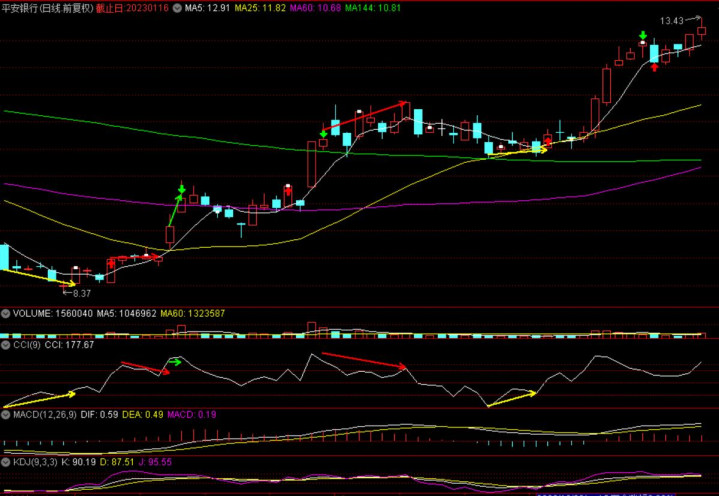Select the MA60: 10.68 label
The image size is (719, 496).
pos(315,8)
